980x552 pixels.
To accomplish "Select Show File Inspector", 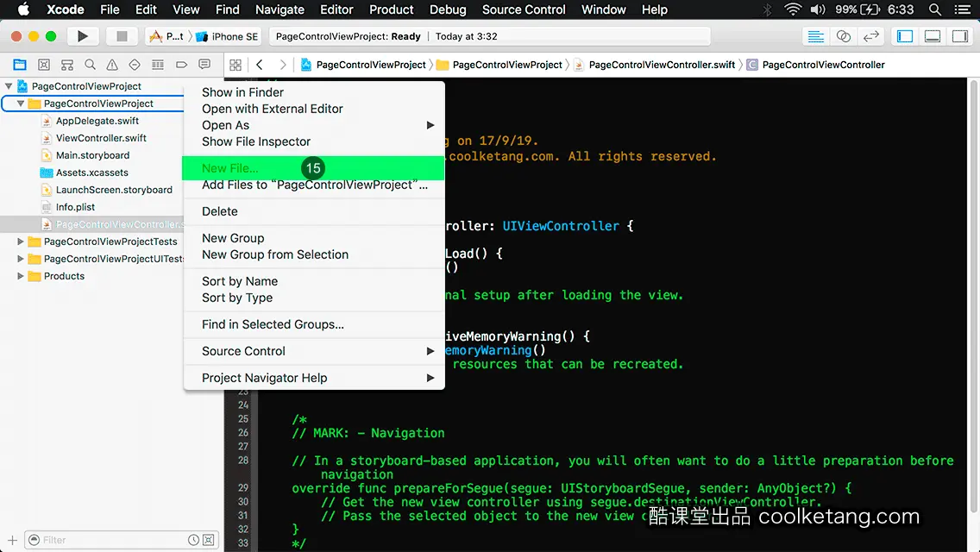I will pos(314,141).
